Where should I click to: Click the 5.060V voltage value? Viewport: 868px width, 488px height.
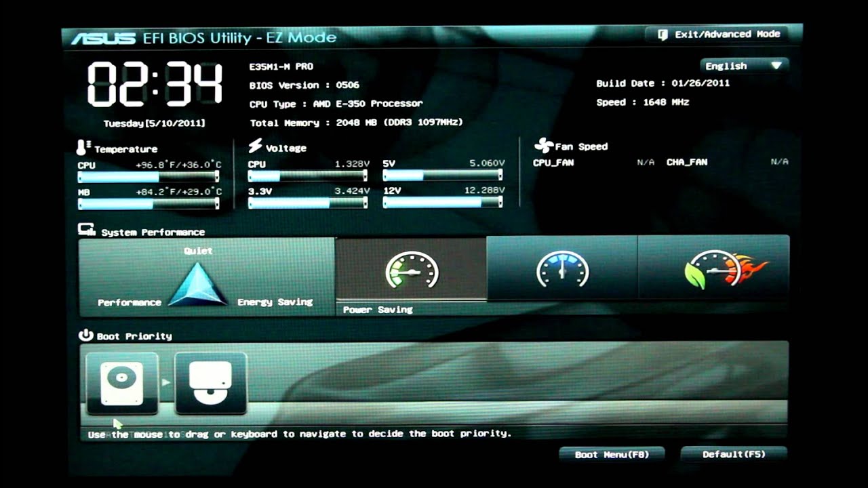point(487,163)
